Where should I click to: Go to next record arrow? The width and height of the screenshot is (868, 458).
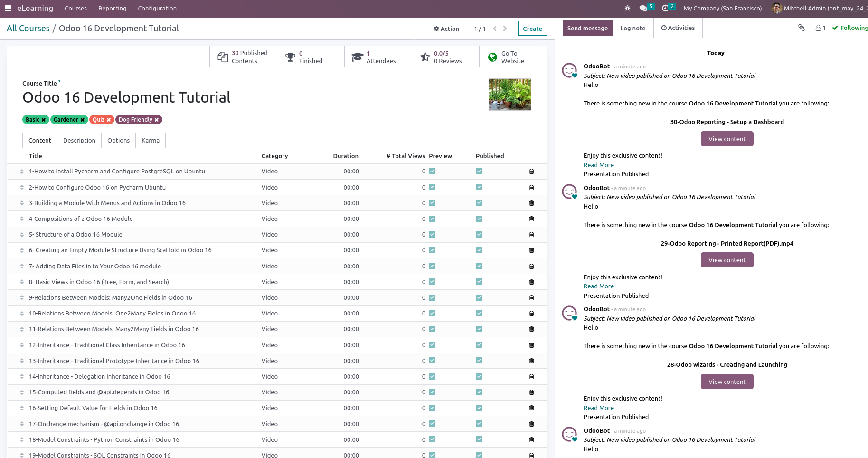click(x=505, y=29)
